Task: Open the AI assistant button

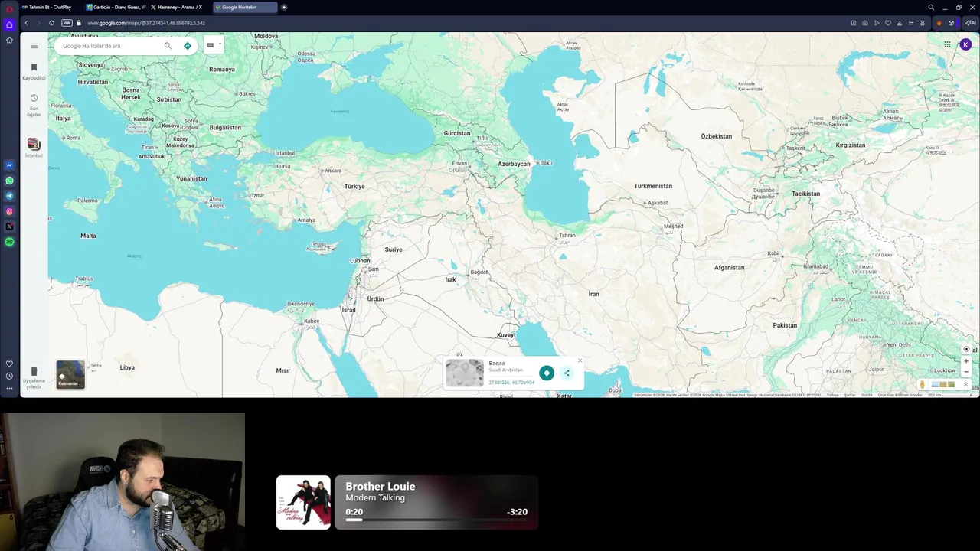Action: [970, 23]
